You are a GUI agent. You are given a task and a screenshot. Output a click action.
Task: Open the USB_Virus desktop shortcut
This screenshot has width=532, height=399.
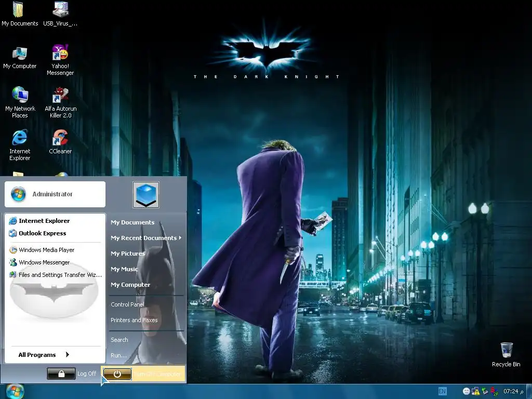[60, 14]
